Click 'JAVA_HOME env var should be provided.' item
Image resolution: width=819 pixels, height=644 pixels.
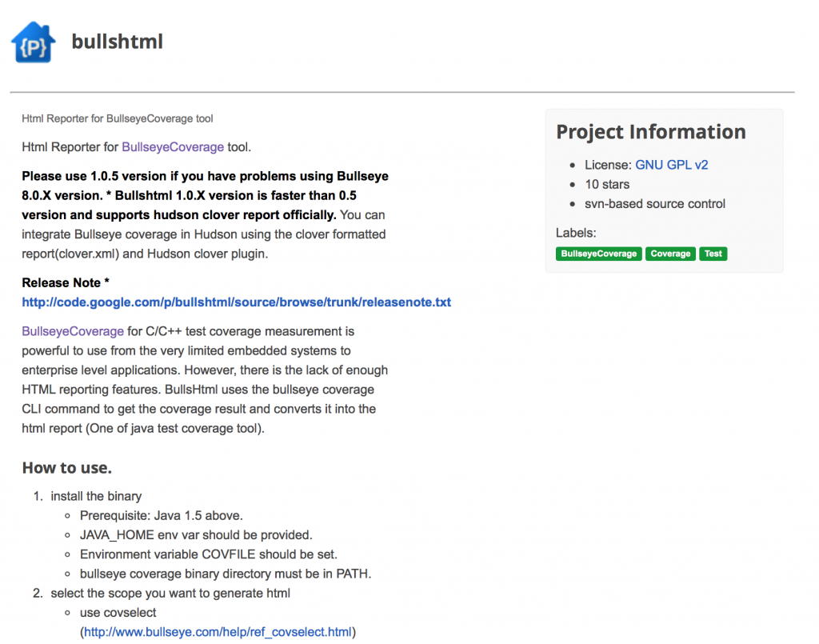(196, 535)
